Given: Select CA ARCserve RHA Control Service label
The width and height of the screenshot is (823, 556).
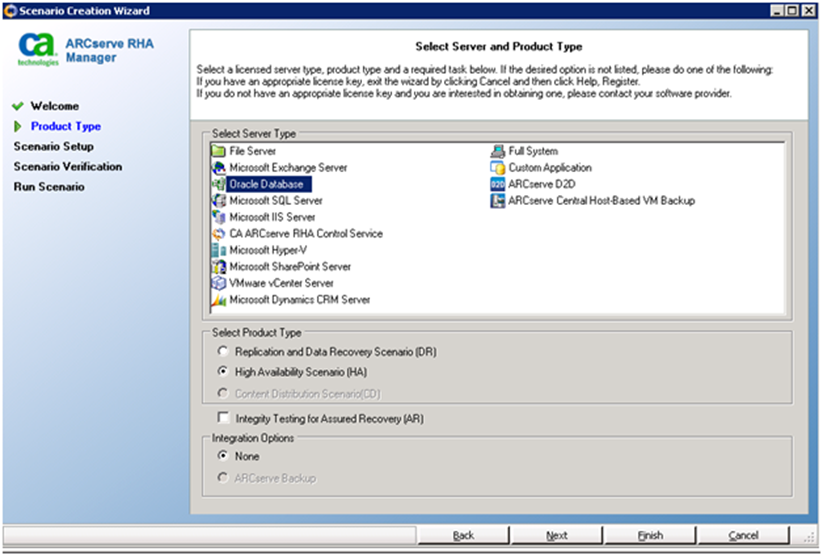Looking at the screenshot, I should coord(306,234).
